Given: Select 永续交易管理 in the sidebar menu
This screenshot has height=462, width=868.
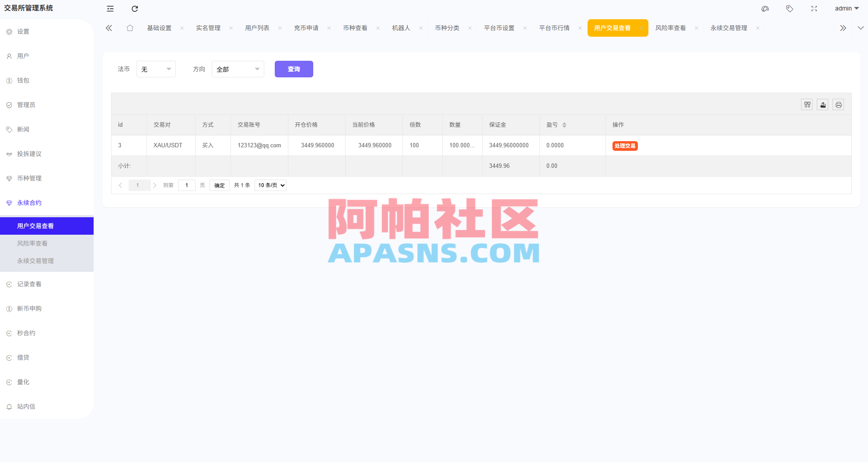Looking at the screenshot, I should point(35,261).
